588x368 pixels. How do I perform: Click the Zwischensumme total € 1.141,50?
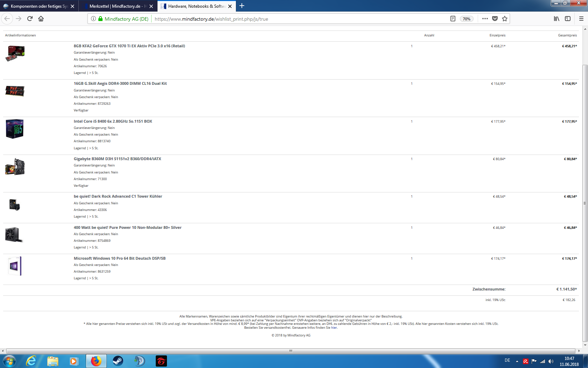pyautogui.click(x=566, y=289)
